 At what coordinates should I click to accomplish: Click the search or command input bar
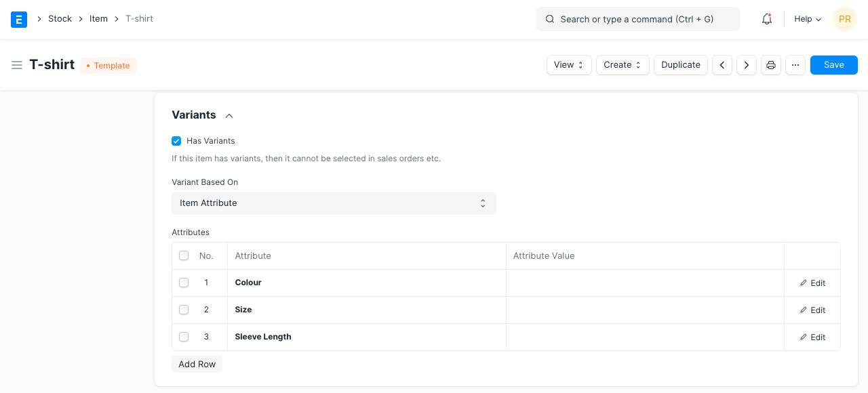[637, 19]
